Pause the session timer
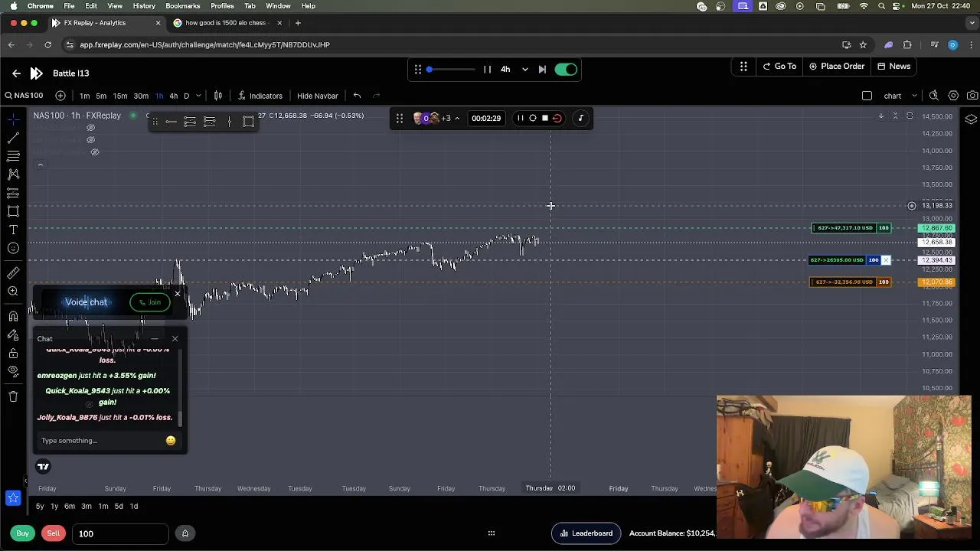Viewport: 980px width, 551px height. pos(520,118)
